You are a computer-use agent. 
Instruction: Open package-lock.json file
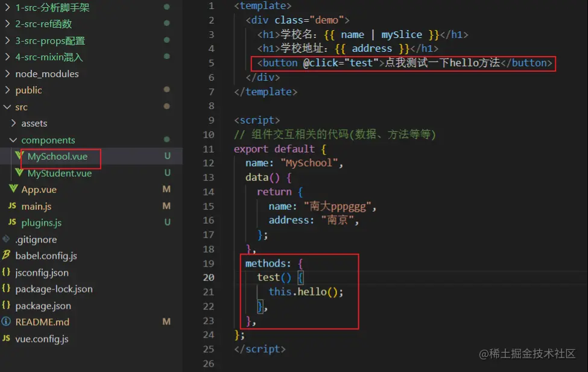pyautogui.click(x=54, y=289)
